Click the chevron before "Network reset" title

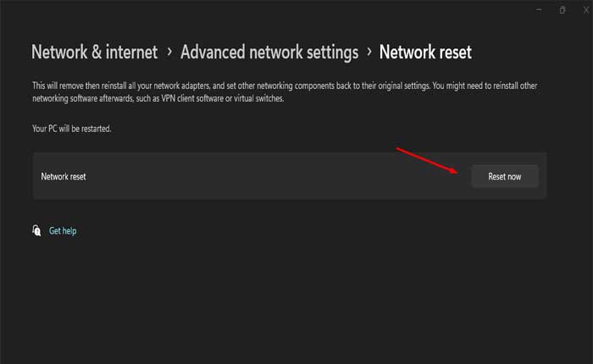pos(369,52)
